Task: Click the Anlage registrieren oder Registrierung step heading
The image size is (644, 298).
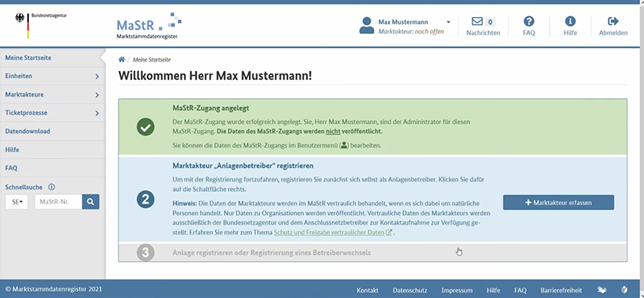Action: point(272,252)
